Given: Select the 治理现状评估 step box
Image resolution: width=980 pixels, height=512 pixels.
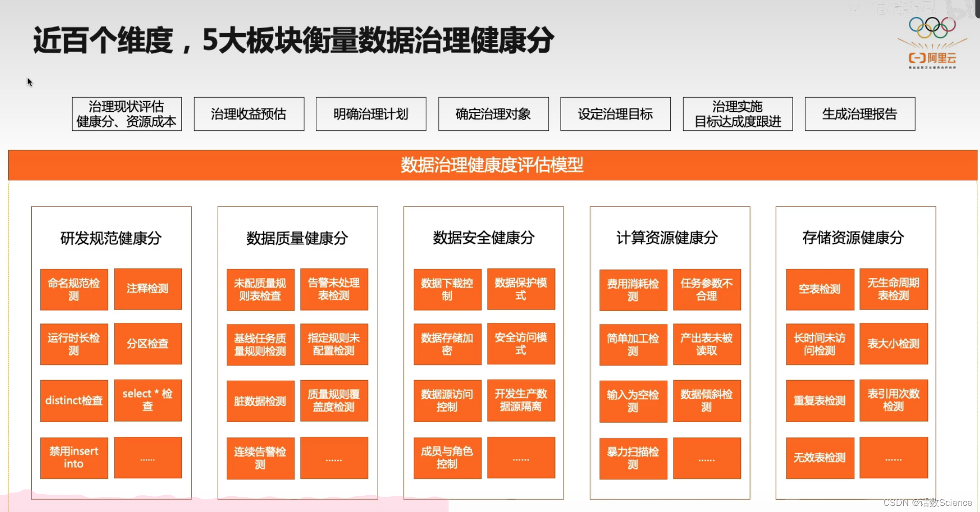Looking at the screenshot, I should (127, 114).
